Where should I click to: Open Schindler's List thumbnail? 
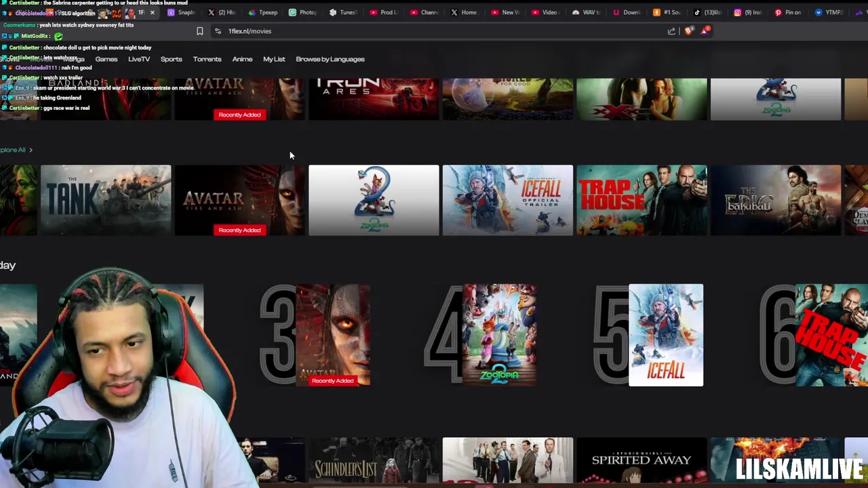pyautogui.click(x=374, y=460)
